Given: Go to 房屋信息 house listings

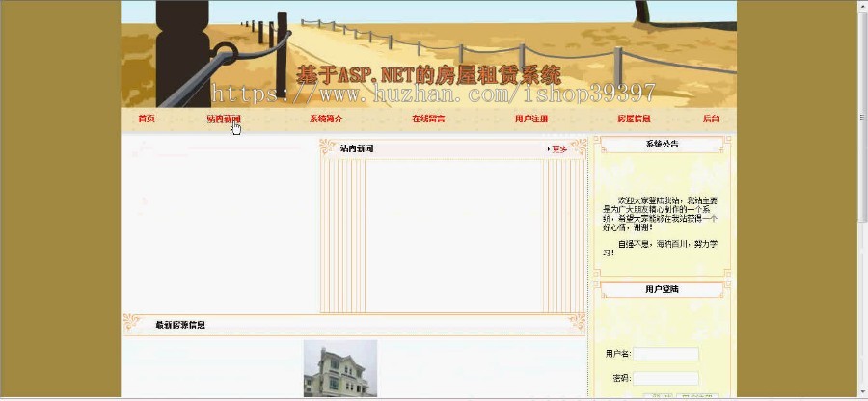Looking at the screenshot, I should point(634,119).
